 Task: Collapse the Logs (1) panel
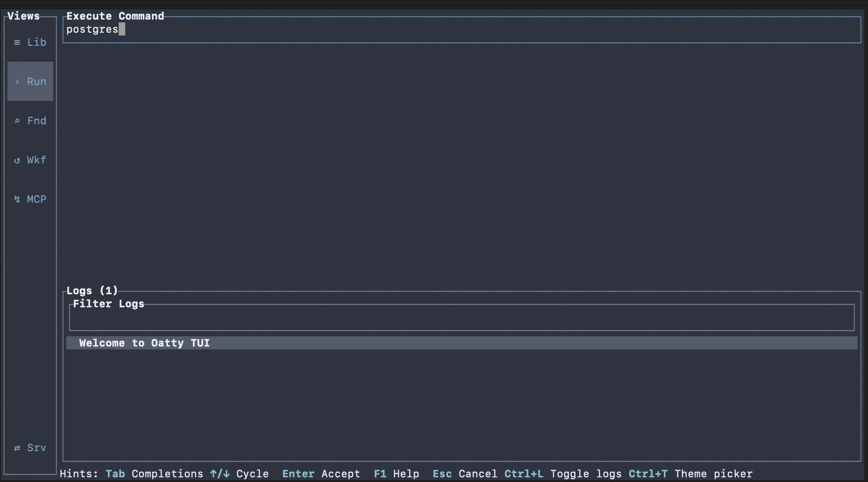(x=92, y=290)
